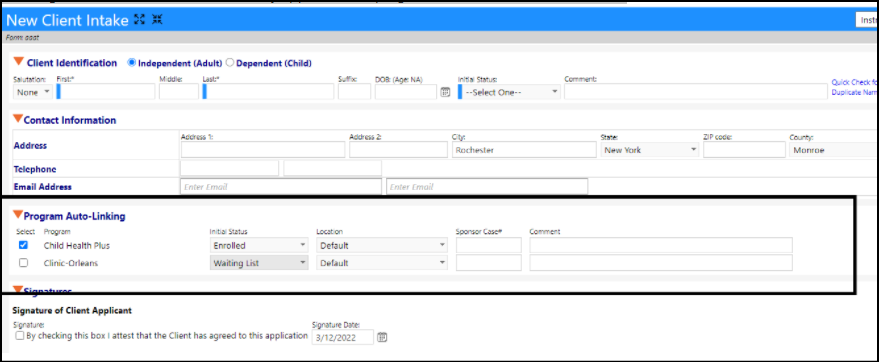
Task: Click Clinic-Orleans Sponsor Case field
Action: coord(489,263)
